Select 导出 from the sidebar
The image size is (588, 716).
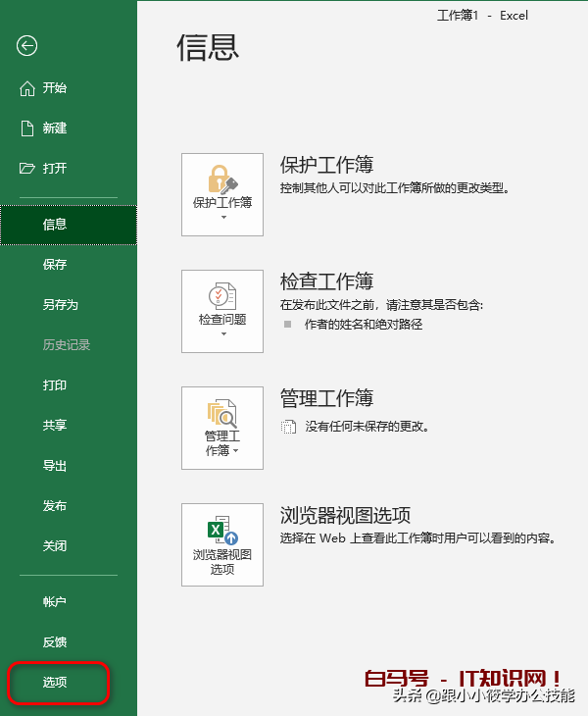click(55, 466)
